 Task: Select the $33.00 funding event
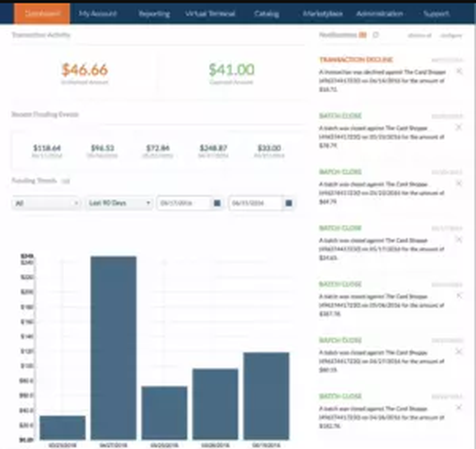tap(269, 151)
